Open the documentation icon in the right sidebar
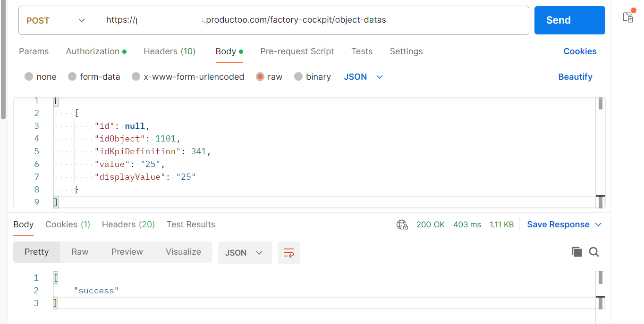This screenshot has height=324, width=644. tap(628, 17)
